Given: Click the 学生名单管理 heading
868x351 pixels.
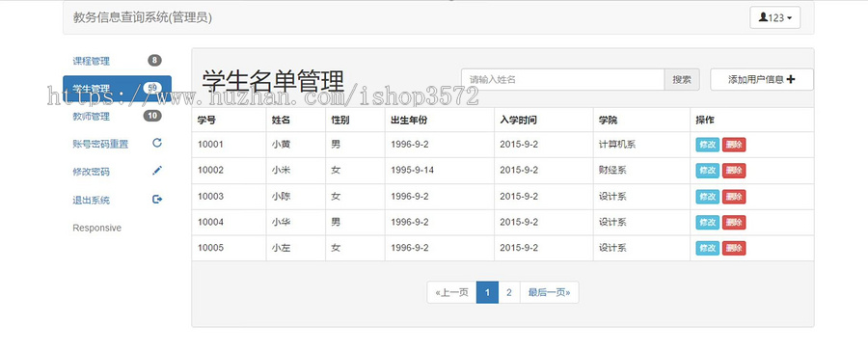Looking at the screenshot, I should click(273, 82).
